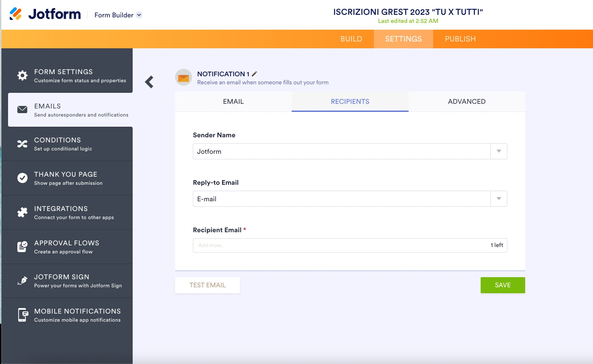Open Form Settings gear icon
Screen dimensions: 593x364
pos(22,75)
